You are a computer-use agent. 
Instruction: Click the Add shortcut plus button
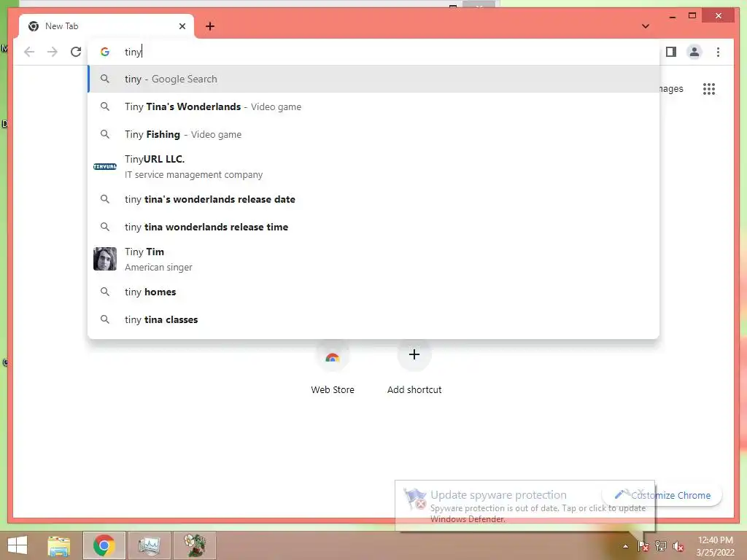[x=414, y=355]
